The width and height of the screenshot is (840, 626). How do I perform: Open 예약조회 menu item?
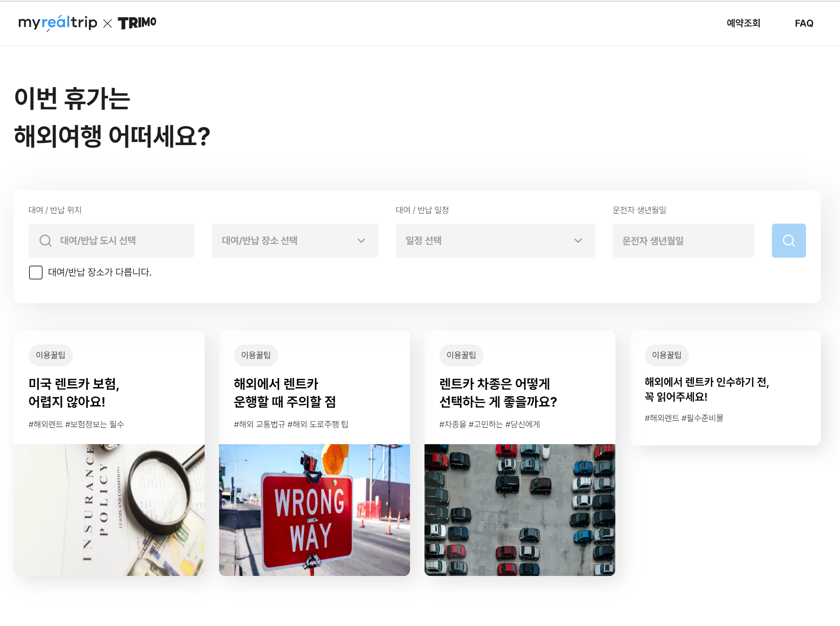(743, 23)
